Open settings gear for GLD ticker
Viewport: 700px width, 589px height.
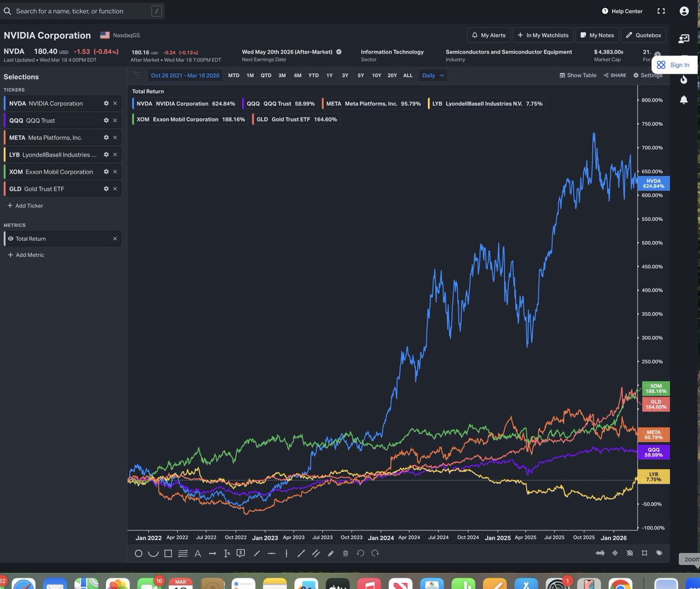[106, 189]
